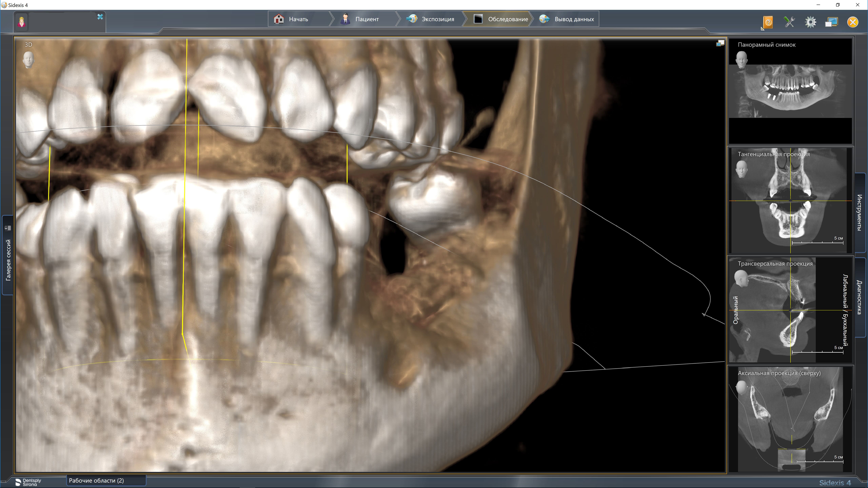868x488 pixels.
Task: Open the settings gear icon
Action: (810, 22)
